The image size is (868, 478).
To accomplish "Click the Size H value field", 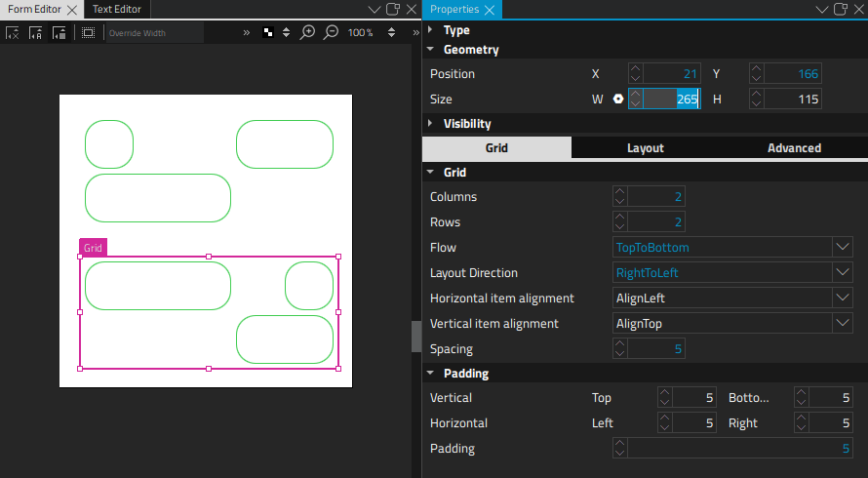I will click(x=793, y=100).
